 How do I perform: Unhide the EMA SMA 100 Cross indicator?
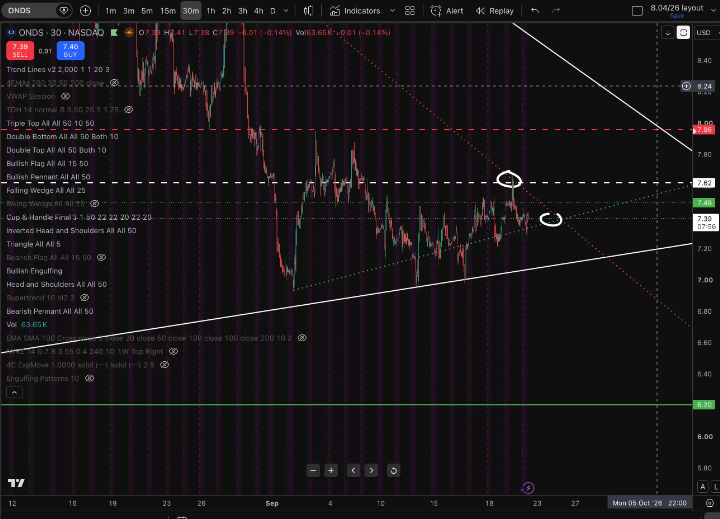click(x=302, y=338)
